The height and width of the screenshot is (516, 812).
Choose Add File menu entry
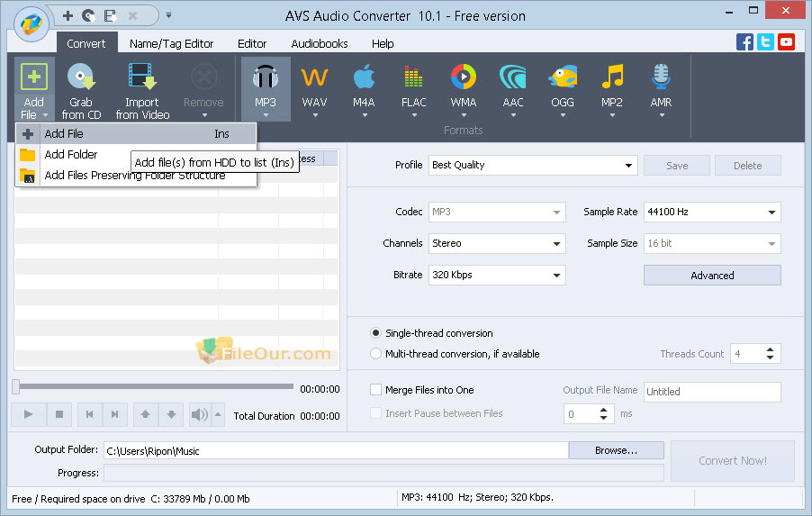pos(136,133)
